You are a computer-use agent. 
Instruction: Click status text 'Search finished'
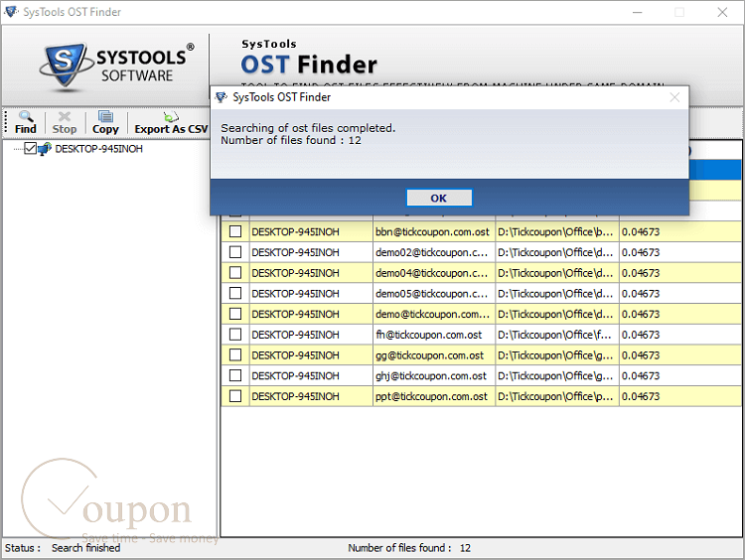[x=86, y=548]
